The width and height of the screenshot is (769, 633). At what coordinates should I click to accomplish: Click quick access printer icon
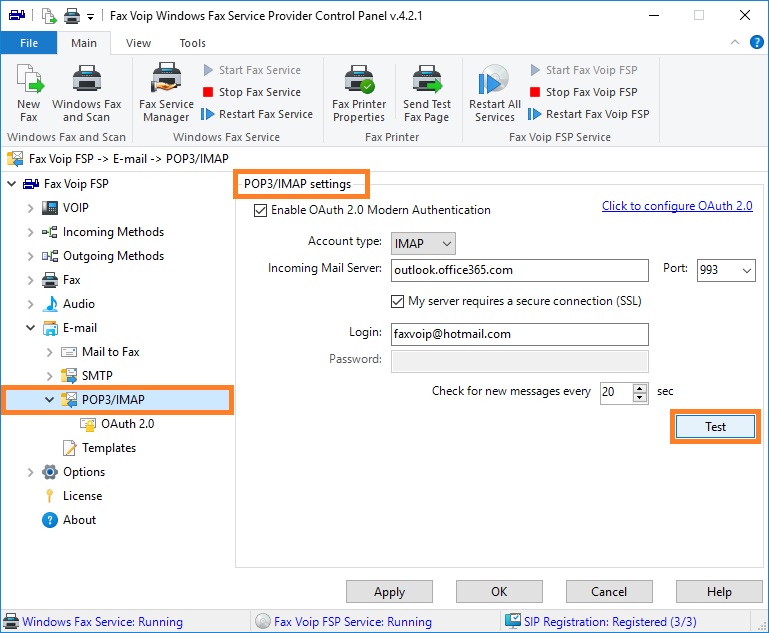(x=72, y=16)
